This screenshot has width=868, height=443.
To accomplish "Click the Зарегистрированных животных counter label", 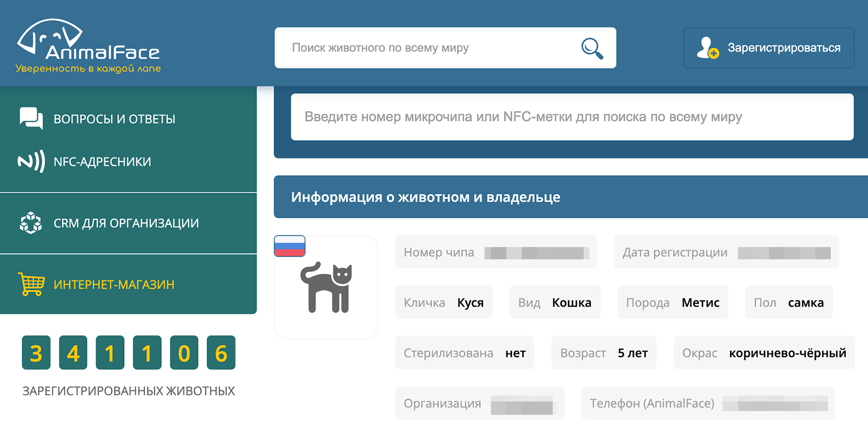I will point(128,391).
